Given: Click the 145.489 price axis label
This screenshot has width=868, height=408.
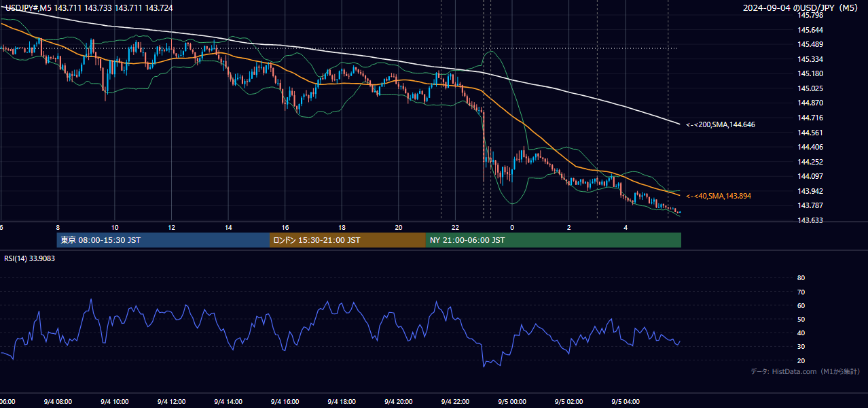Looking at the screenshot, I should point(810,44).
